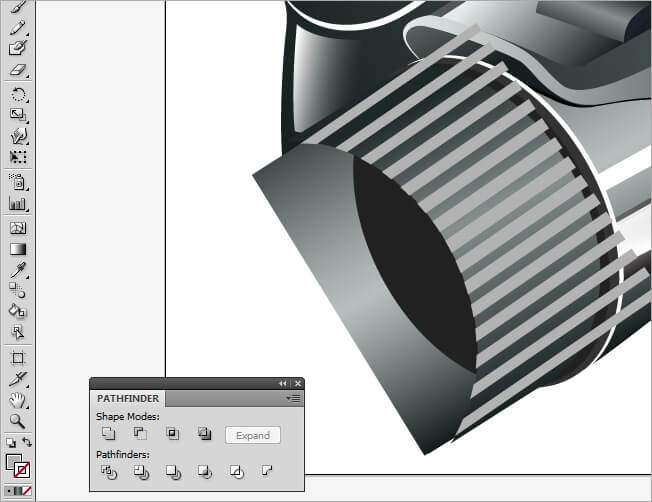The width and height of the screenshot is (652, 502).
Task: Collapse Pathfinder panel with double arrows
Action: click(x=283, y=383)
